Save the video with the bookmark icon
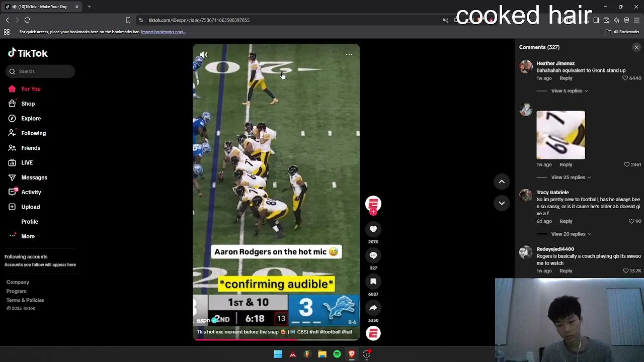 373,282
